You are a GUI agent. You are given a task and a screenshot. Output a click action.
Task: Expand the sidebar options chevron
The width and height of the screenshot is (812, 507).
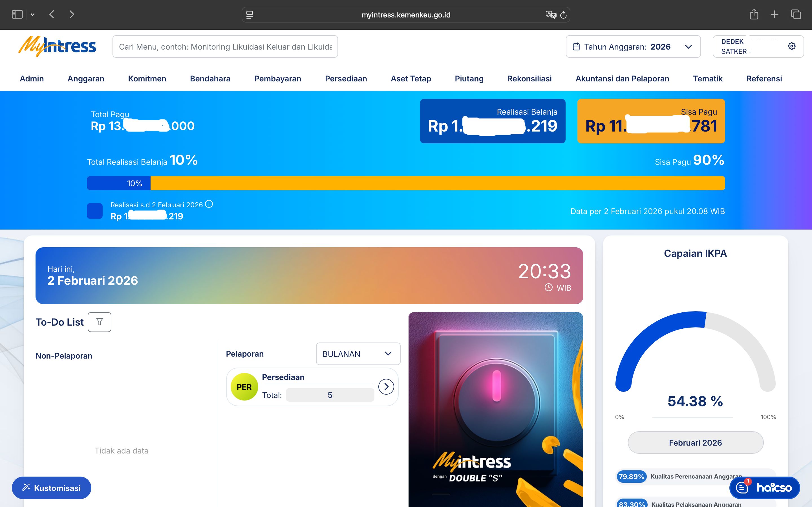point(32,14)
